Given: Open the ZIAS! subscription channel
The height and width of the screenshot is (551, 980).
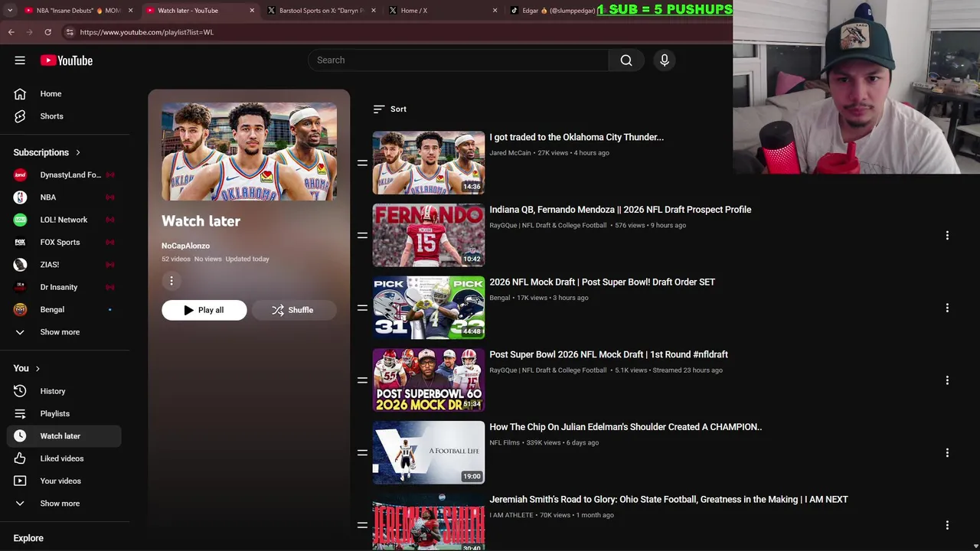Looking at the screenshot, I should pyautogui.click(x=64, y=265).
